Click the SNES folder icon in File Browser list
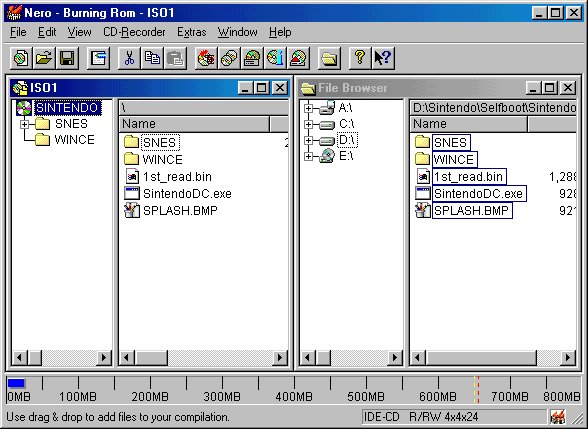 pyautogui.click(x=423, y=142)
